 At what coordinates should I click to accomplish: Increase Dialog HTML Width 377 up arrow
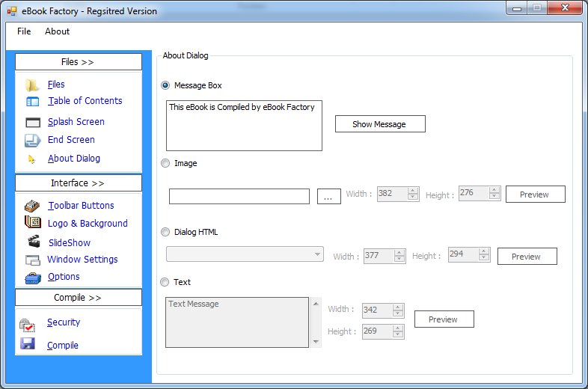click(x=399, y=253)
